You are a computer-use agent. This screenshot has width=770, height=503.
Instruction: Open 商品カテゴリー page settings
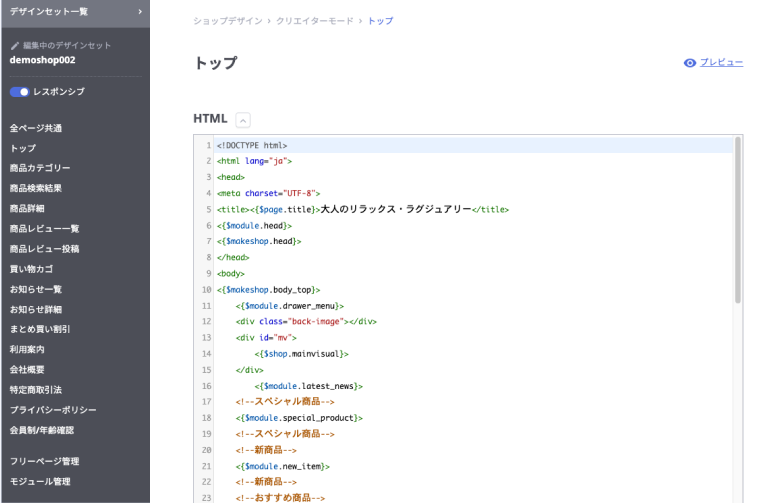point(40,168)
